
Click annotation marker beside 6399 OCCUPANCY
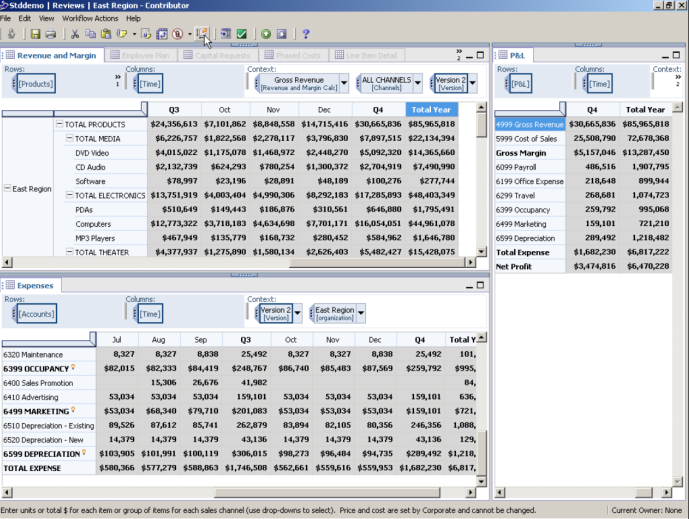[73, 367]
